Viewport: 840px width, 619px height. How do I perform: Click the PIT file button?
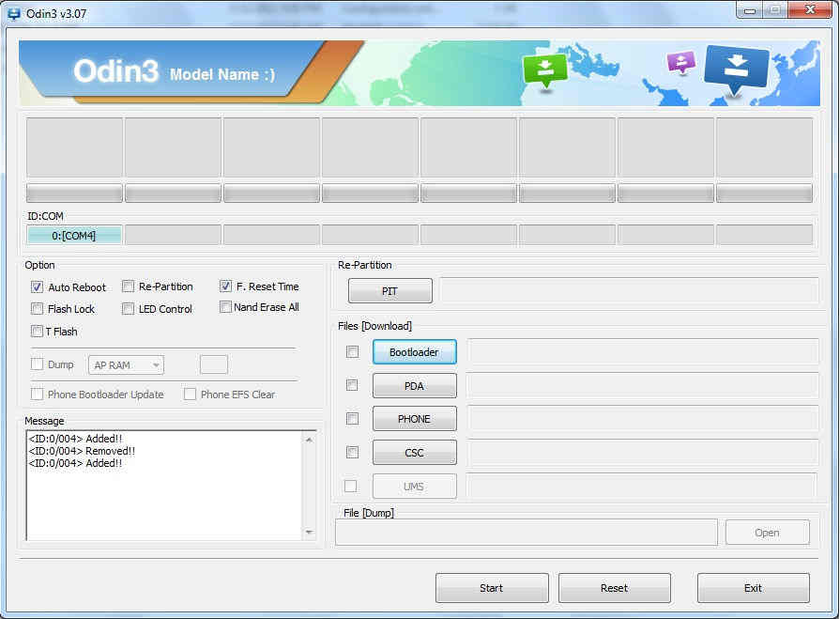[x=390, y=291]
